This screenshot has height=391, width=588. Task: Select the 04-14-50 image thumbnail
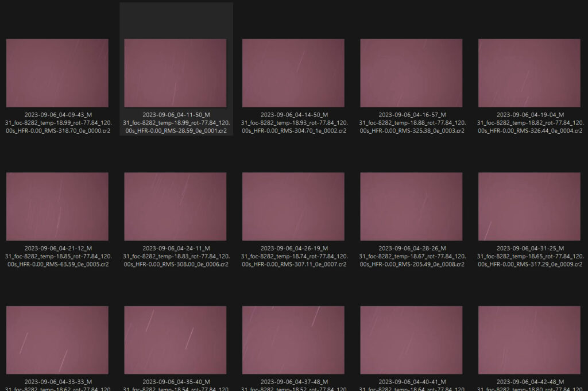(293, 73)
